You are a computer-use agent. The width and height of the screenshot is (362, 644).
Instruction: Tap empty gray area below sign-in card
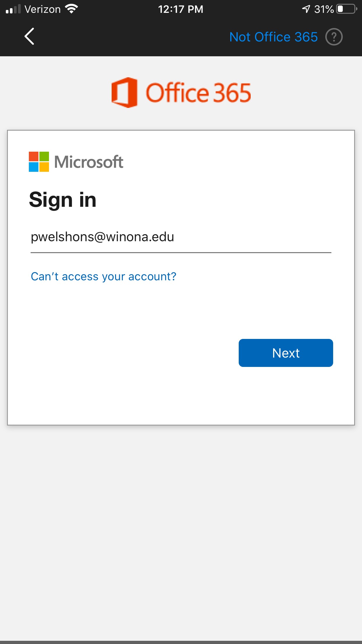click(181, 525)
